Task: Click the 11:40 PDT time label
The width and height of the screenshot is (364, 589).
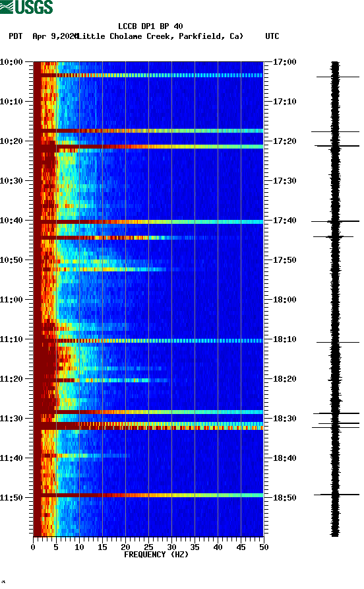Action: tap(11, 458)
